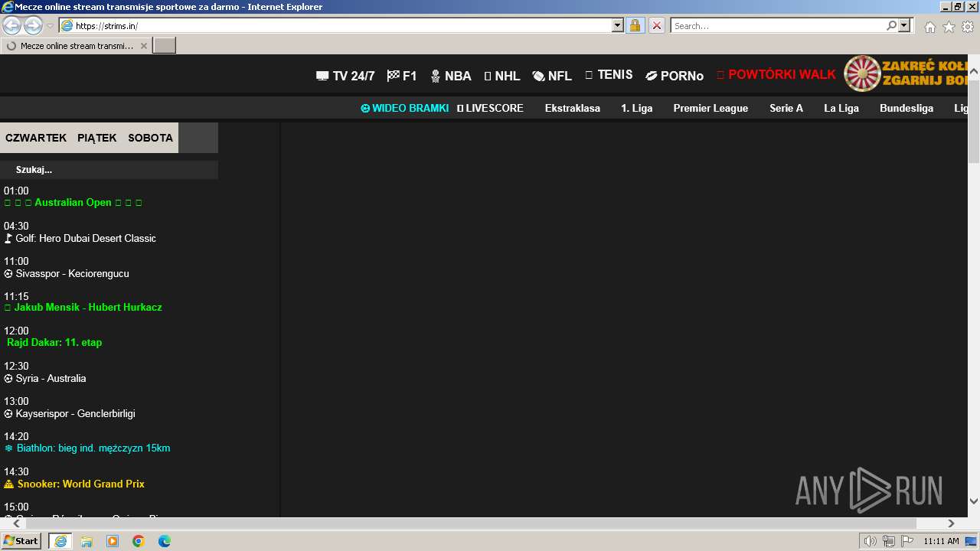Click the Action Center flag icon
980x551 pixels.
(906, 541)
